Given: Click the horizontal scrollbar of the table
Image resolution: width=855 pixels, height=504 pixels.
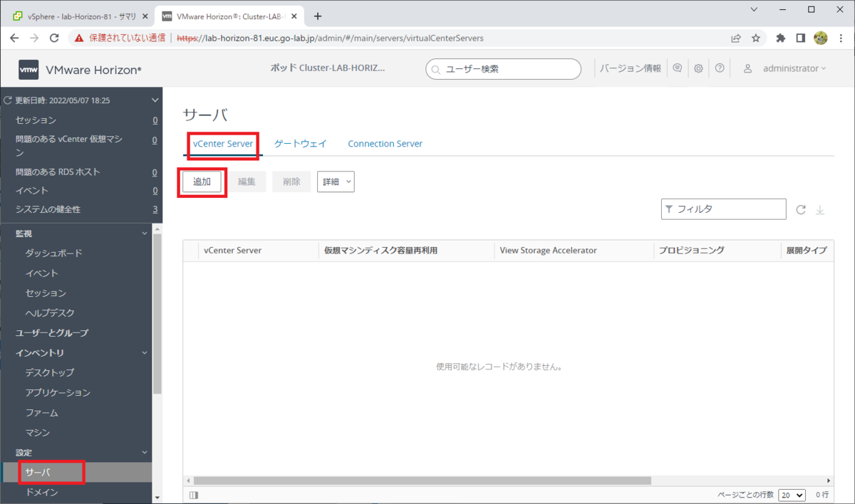Looking at the screenshot, I should point(423,481).
